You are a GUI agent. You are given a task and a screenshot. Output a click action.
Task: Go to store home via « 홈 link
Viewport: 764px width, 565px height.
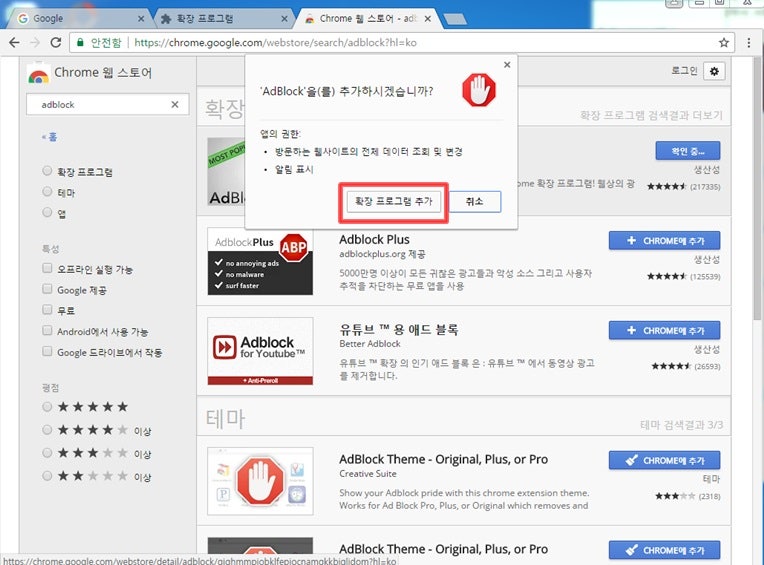coord(49,137)
